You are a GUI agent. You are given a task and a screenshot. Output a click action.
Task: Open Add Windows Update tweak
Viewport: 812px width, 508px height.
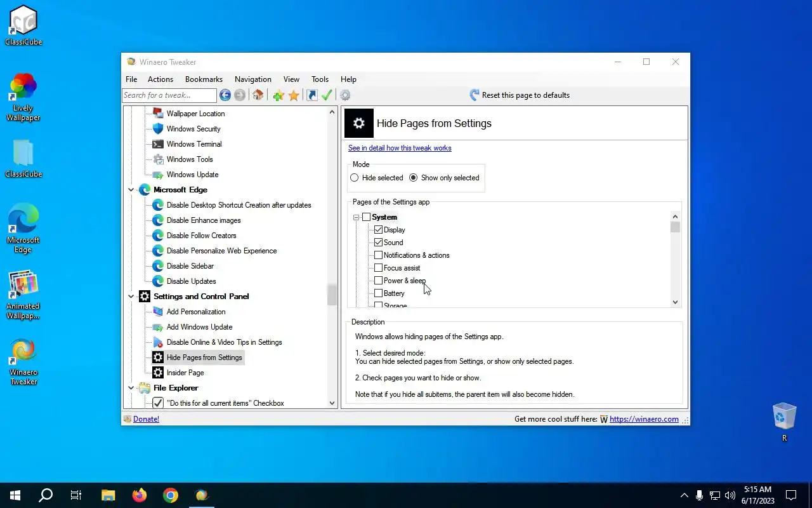pos(199,327)
